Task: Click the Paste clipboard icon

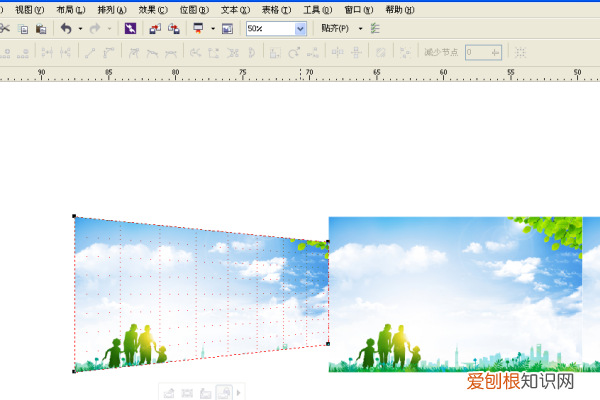Action: [41, 29]
